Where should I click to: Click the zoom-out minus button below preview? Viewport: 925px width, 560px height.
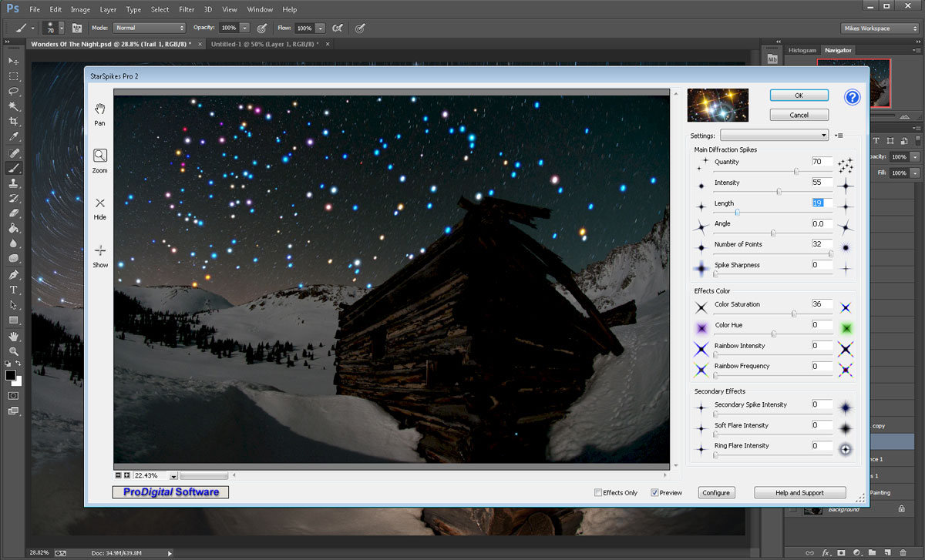[x=118, y=475]
